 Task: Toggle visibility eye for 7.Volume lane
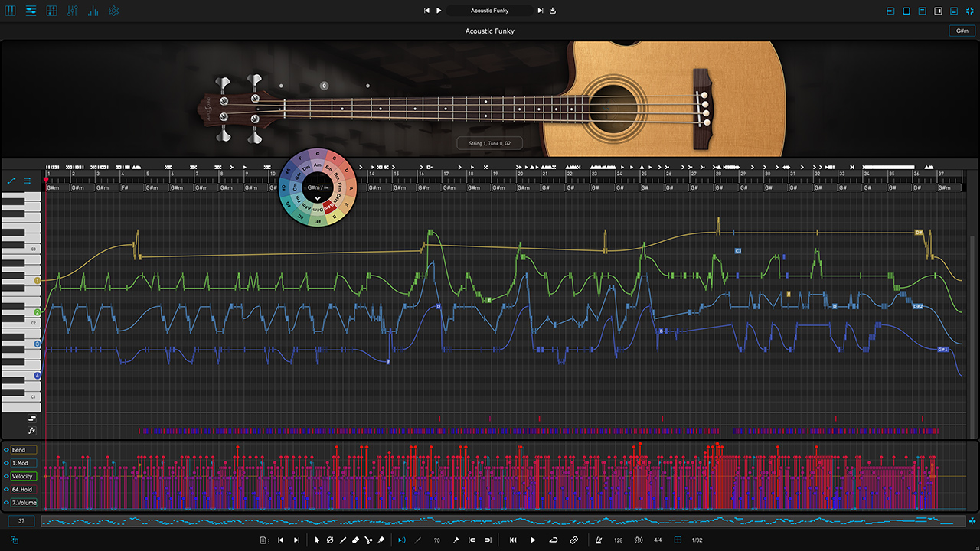(6, 503)
